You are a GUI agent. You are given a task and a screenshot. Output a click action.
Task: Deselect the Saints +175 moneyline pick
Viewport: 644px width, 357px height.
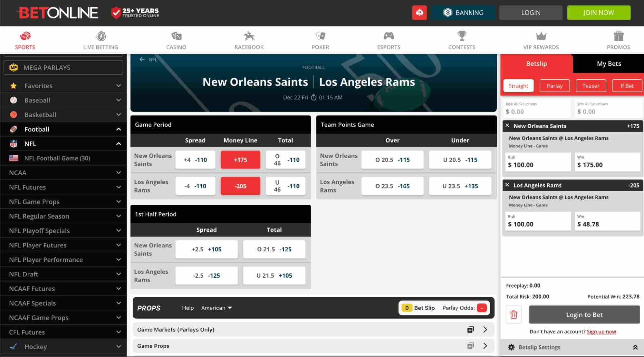(240, 159)
